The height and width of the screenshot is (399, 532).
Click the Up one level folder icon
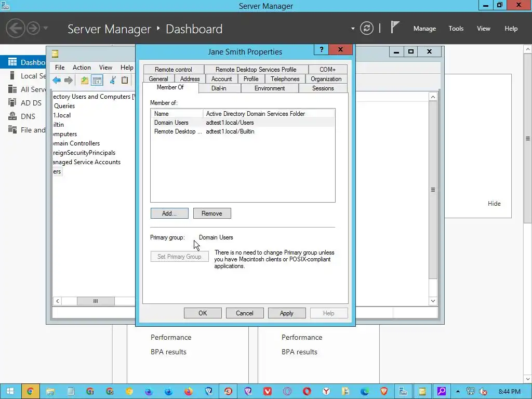pyautogui.click(x=85, y=81)
